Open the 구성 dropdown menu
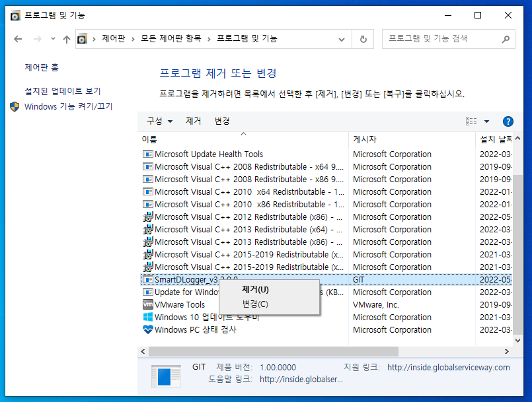 159,121
